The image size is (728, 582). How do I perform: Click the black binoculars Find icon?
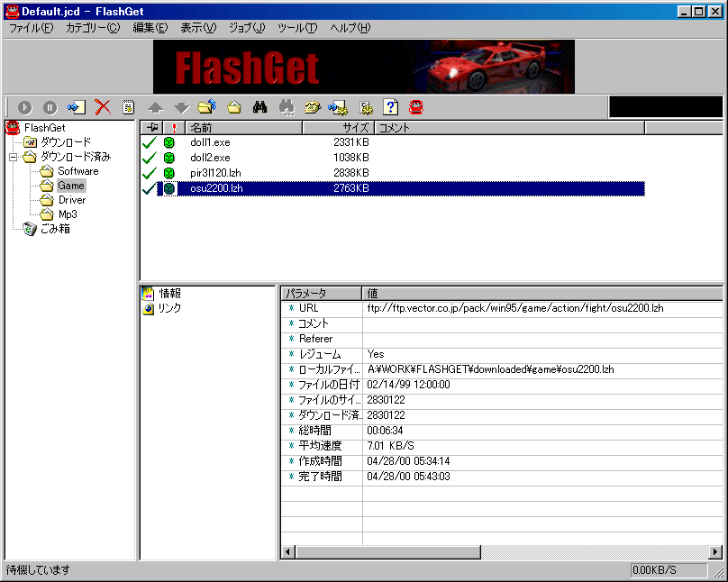tap(260, 108)
